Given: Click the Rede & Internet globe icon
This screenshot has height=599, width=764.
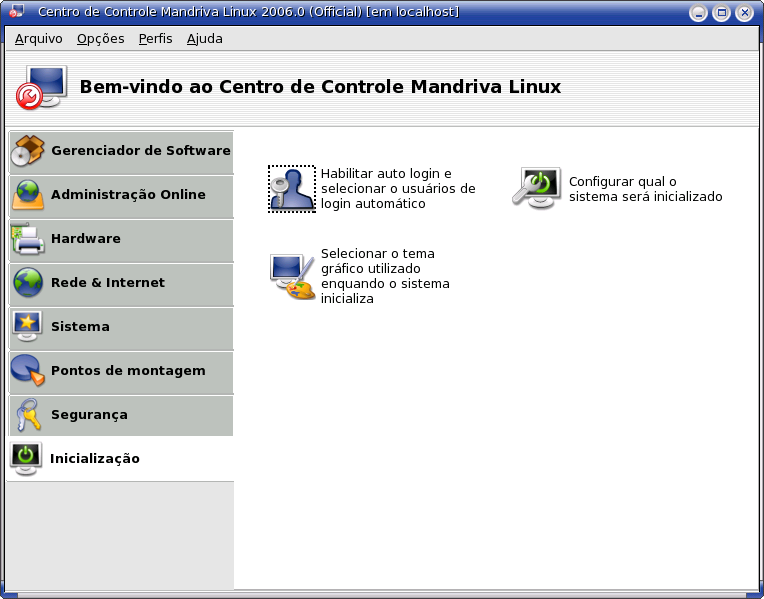Looking at the screenshot, I should pos(28,283).
